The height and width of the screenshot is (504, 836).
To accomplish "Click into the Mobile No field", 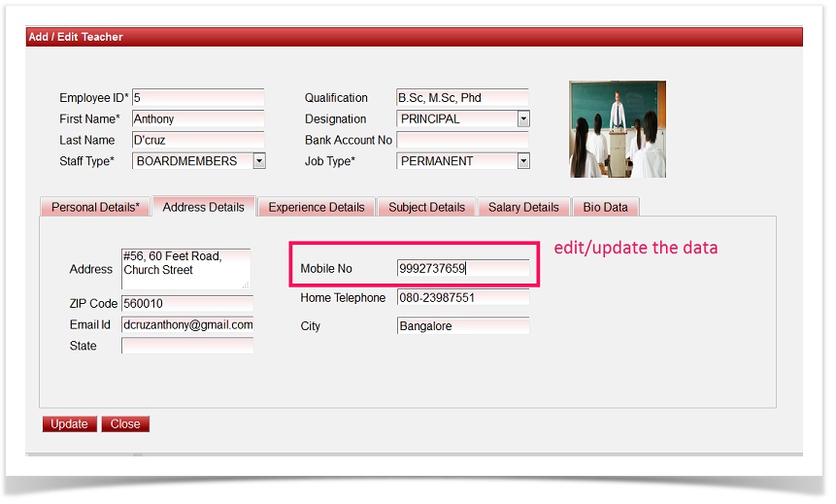I will (462, 269).
